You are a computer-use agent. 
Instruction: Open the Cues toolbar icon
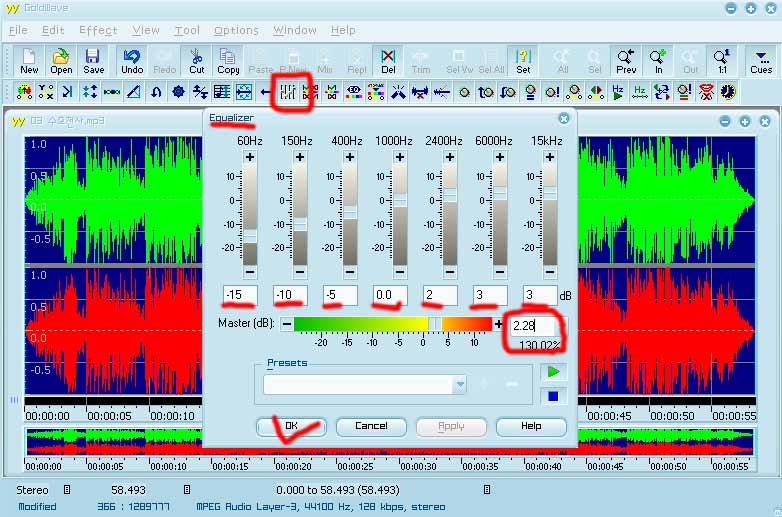(761, 61)
